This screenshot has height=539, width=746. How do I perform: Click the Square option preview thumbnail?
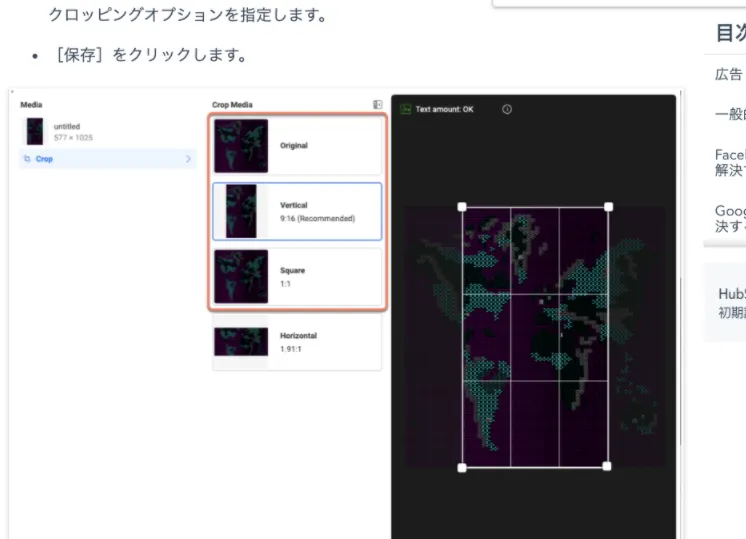pos(241,276)
